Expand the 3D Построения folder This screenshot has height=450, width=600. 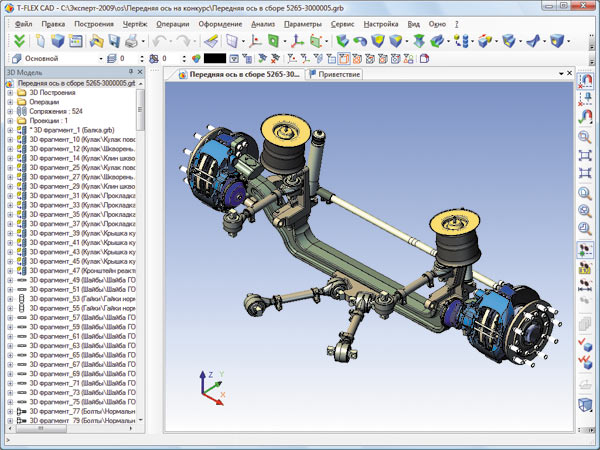[10, 93]
